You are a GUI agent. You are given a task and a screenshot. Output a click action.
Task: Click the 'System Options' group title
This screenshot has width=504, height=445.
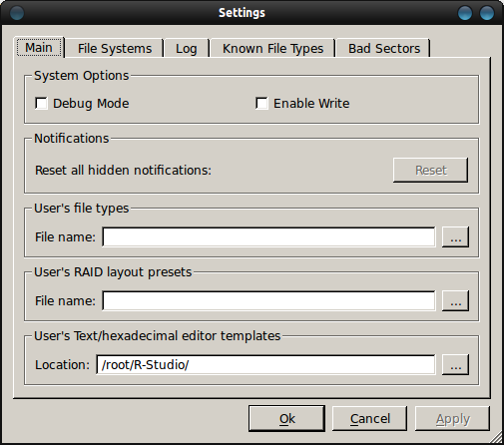coord(82,76)
